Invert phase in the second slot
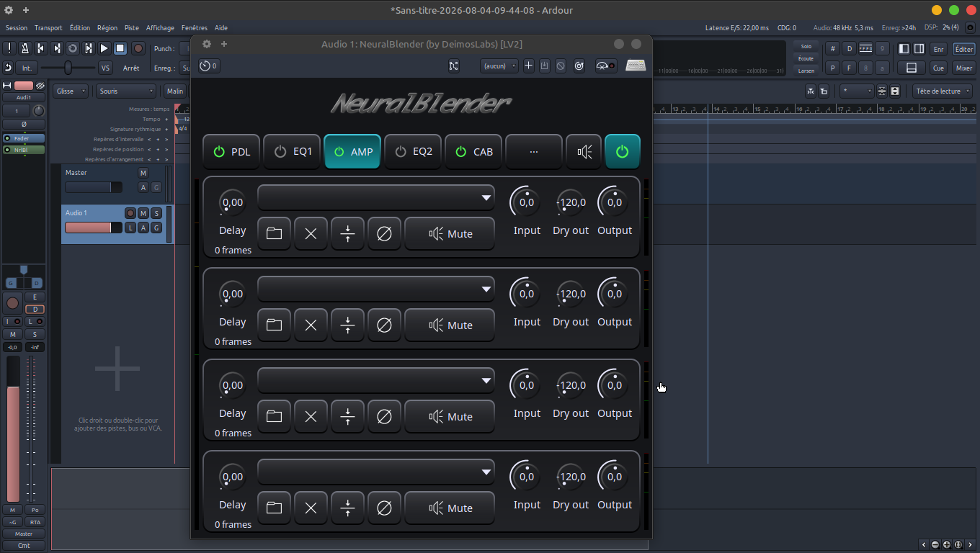Screen dimensions: 980x553 tap(384, 325)
